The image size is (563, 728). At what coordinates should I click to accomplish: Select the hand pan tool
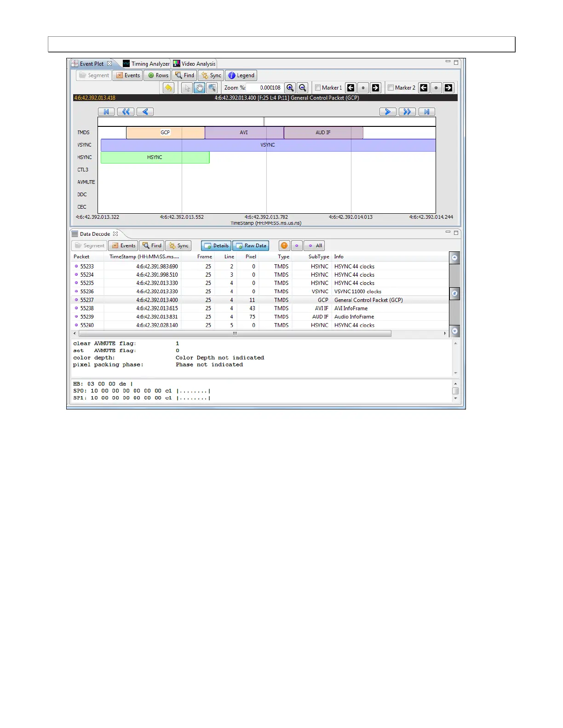(199, 88)
